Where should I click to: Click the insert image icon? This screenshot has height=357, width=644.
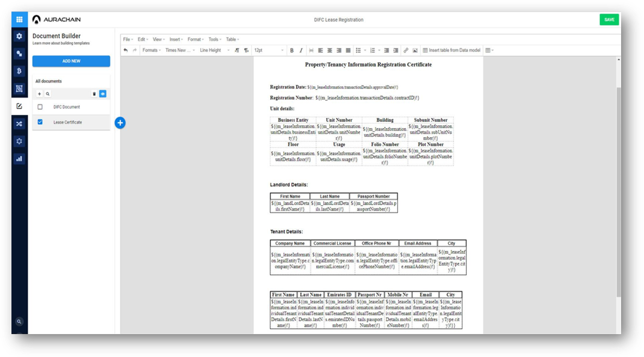click(415, 50)
